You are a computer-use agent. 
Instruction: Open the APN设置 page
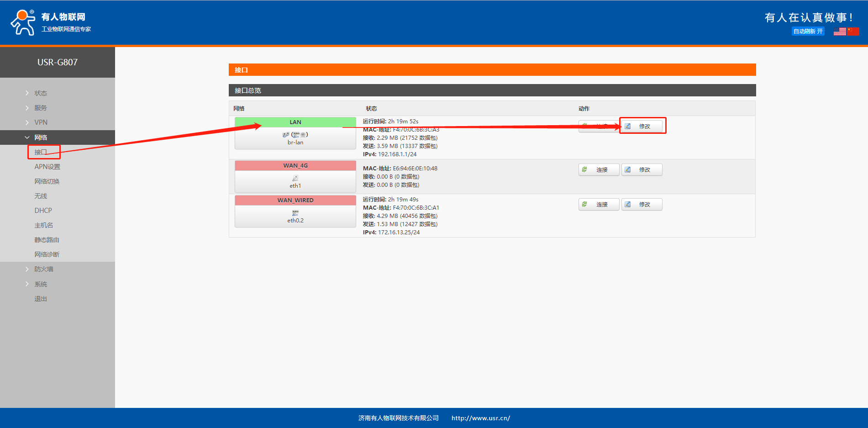point(47,167)
